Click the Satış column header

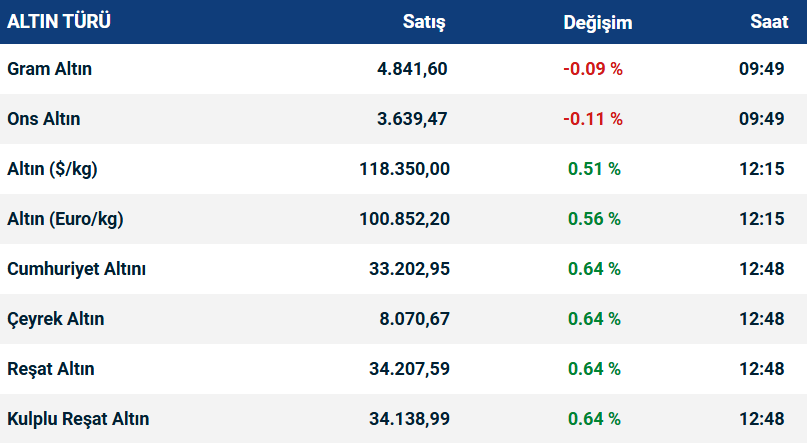pos(424,21)
